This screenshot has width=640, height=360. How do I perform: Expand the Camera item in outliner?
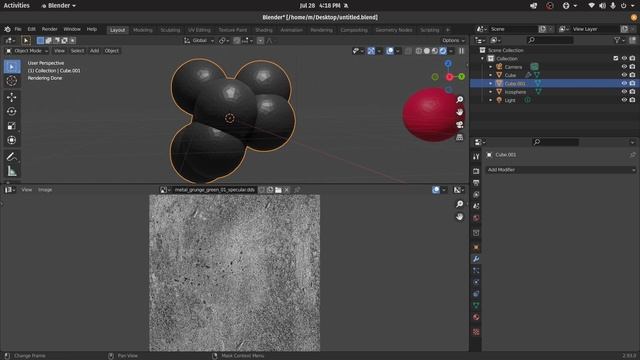(x=491, y=67)
